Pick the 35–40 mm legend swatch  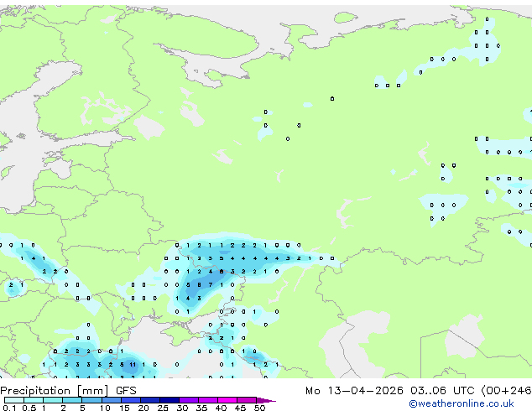(x=208, y=400)
